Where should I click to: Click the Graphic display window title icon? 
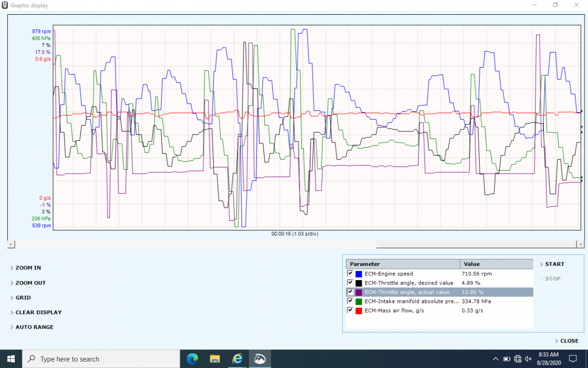coord(5,5)
